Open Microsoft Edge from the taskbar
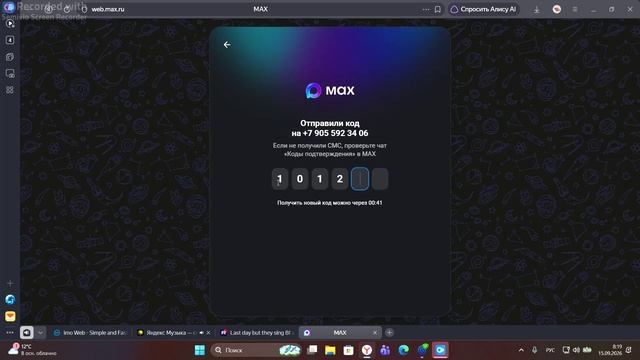640x360 pixels. coord(403,350)
